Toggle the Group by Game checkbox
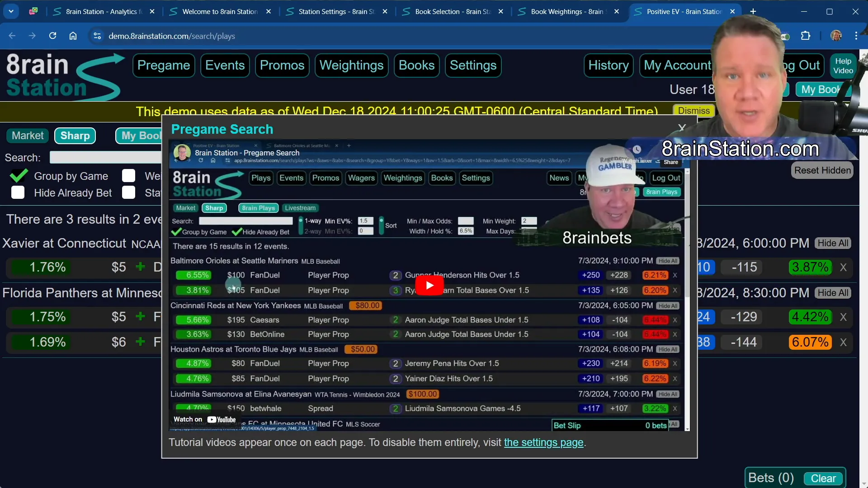868x488 pixels. click(x=19, y=176)
